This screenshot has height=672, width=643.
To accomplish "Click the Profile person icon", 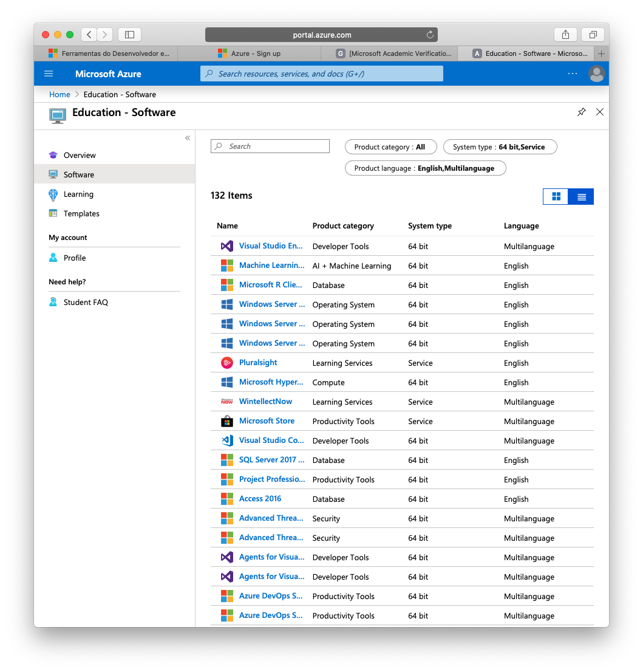I will point(53,258).
